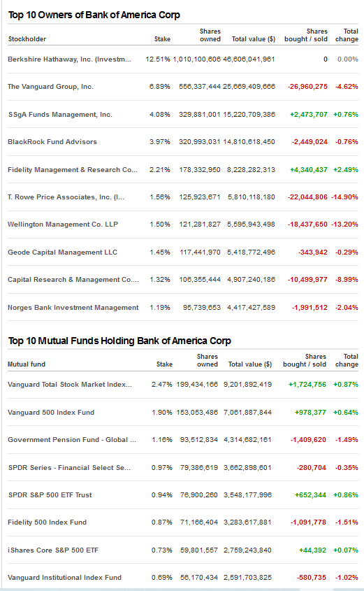Open SPDR Series - Financial Select fund

pos(69,467)
